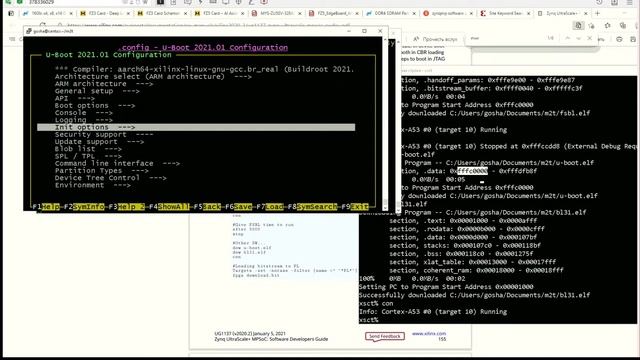Close the find-in-page bar
This screenshot has height=360, width=640.
(x=589, y=38)
